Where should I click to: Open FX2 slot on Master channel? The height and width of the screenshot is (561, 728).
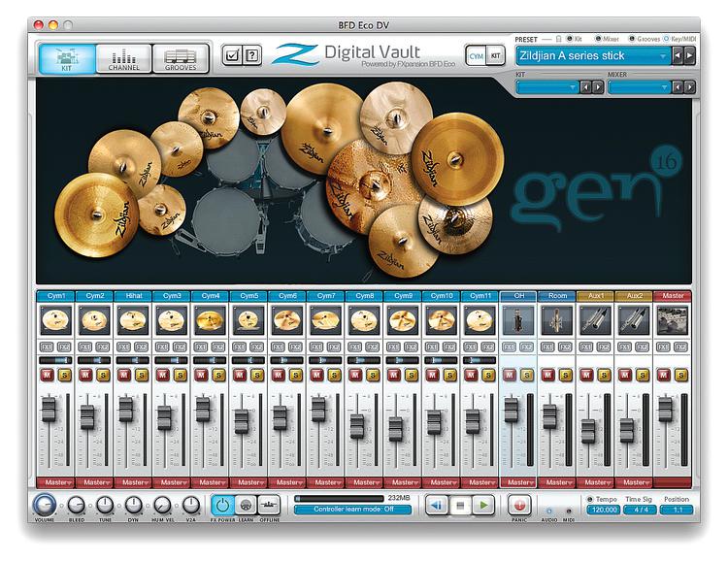tap(680, 346)
